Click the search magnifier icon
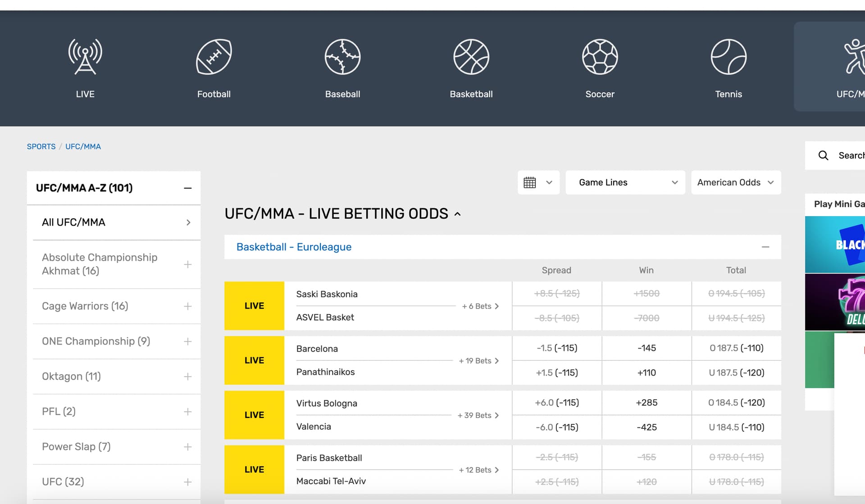Viewport: 865px width, 504px height. tap(823, 155)
